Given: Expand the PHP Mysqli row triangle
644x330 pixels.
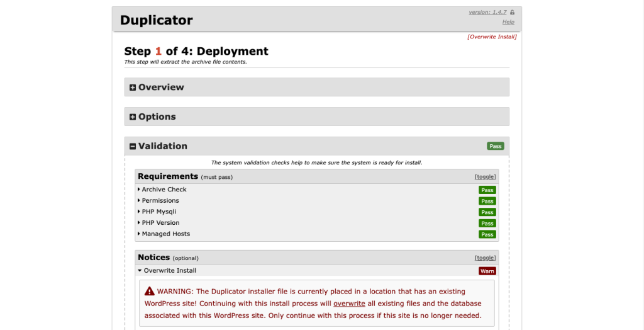Looking at the screenshot, I should 139,212.
